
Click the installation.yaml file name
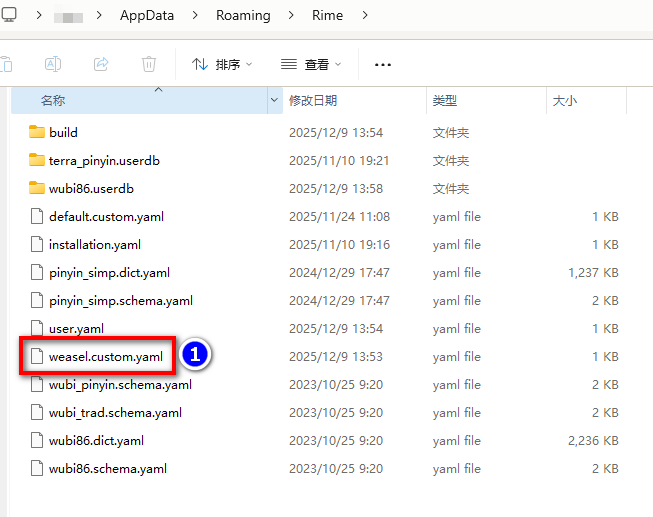pyautogui.click(x=95, y=245)
